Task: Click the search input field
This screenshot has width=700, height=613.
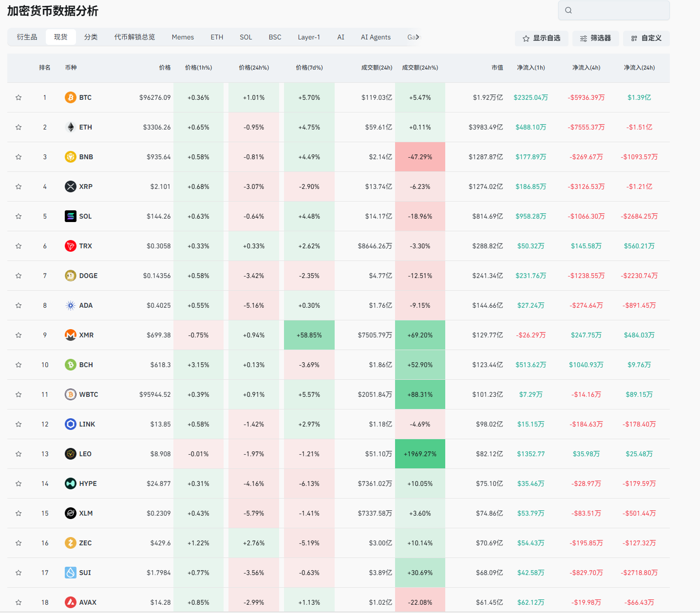Action: click(620, 10)
